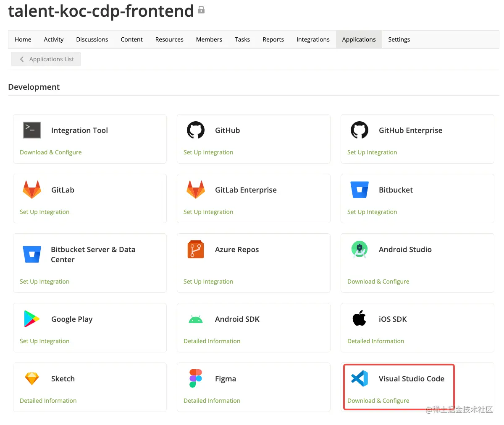The image size is (504, 425).
Task: Click the GitLab fox logo icon
Action: tap(32, 190)
